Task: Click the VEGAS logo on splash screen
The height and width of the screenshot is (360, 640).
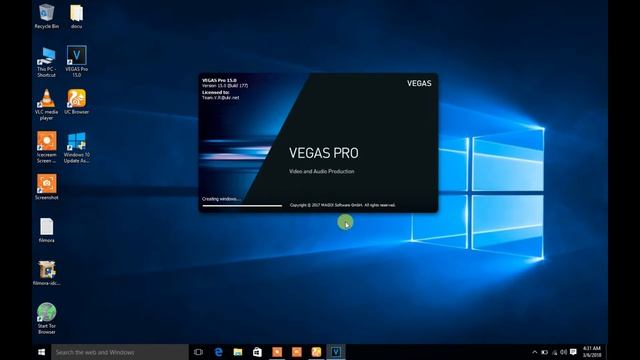Action: coord(419,83)
